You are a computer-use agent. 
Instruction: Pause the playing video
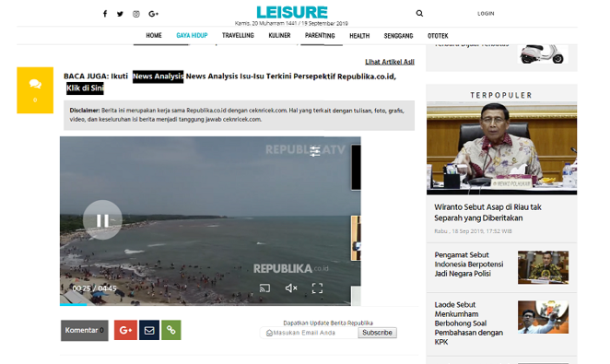[x=102, y=220]
